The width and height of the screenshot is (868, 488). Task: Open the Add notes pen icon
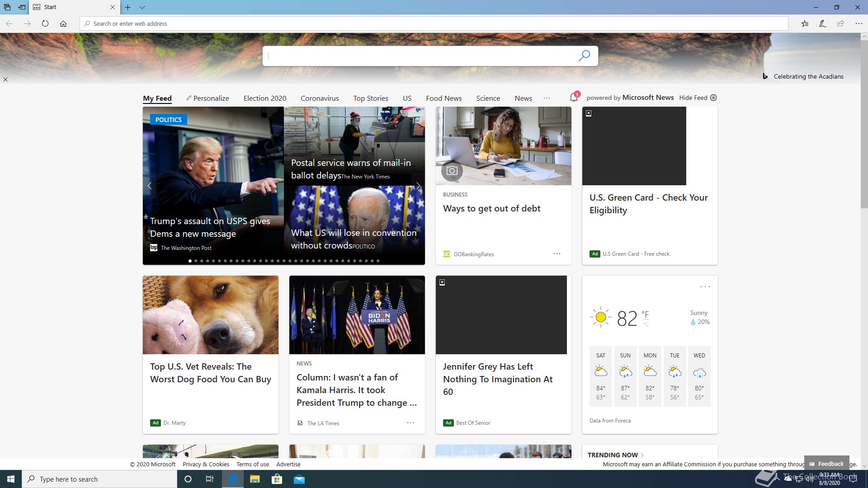pyautogui.click(x=823, y=23)
